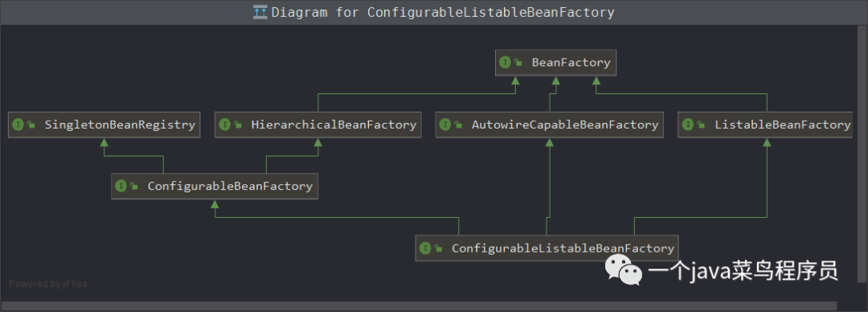This screenshot has width=868, height=312.
Task: Click the lock icon beside BeanFactory
Action: [518, 64]
